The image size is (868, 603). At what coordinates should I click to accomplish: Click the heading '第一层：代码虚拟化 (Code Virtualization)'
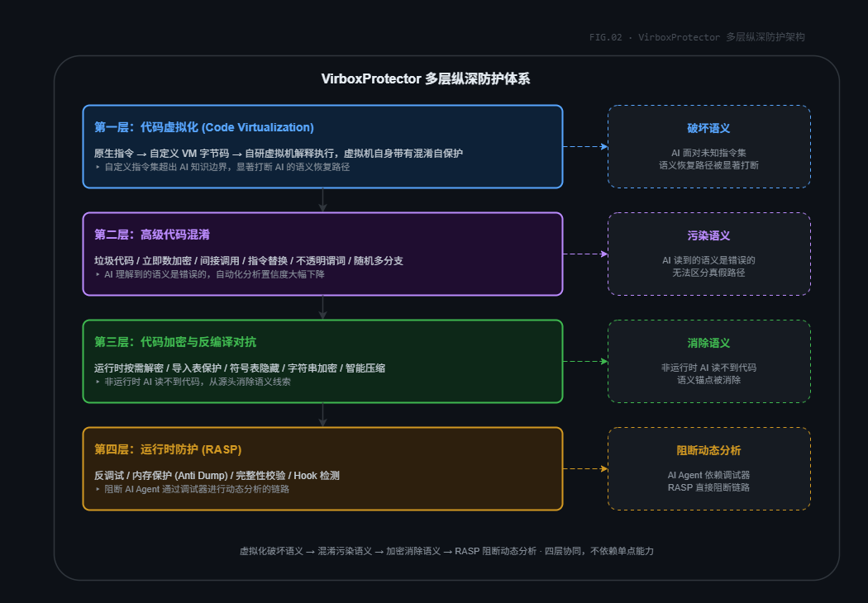pyautogui.click(x=203, y=127)
